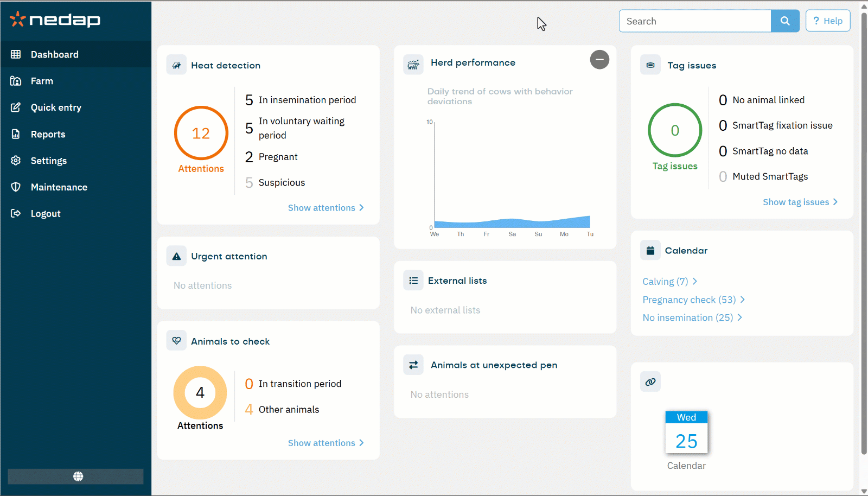Expand Calving (7) calendar entry
This screenshot has width=868, height=496.
coord(670,282)
